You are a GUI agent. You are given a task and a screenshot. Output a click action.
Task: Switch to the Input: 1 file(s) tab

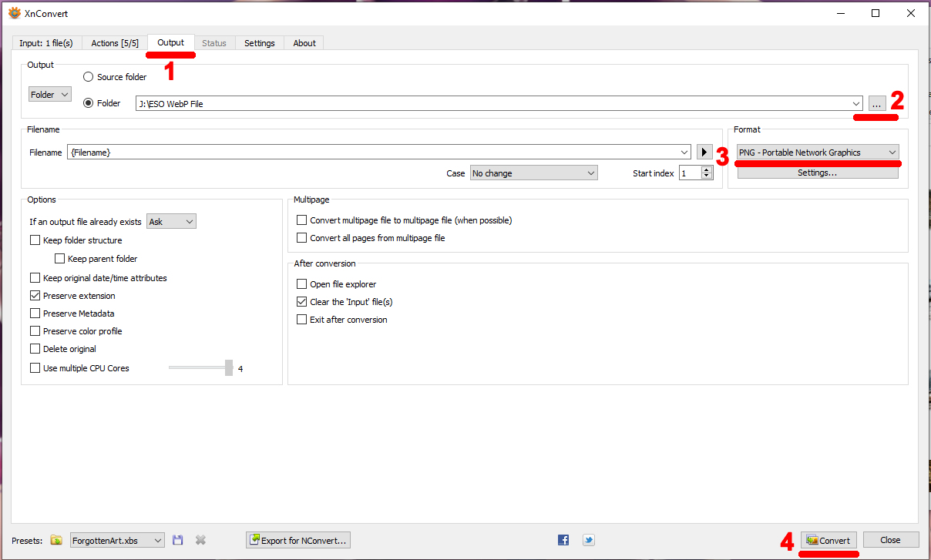point(46,43)
